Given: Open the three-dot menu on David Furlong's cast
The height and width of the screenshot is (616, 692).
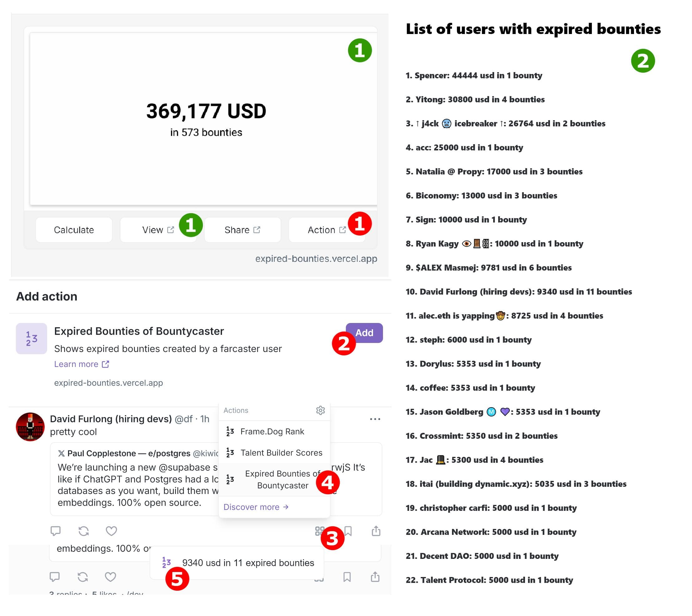Looking at the screenshot, I should click(x=375, y=419).
